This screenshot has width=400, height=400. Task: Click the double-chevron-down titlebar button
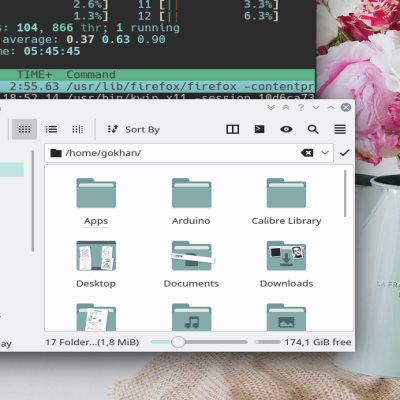click(271, 107)
